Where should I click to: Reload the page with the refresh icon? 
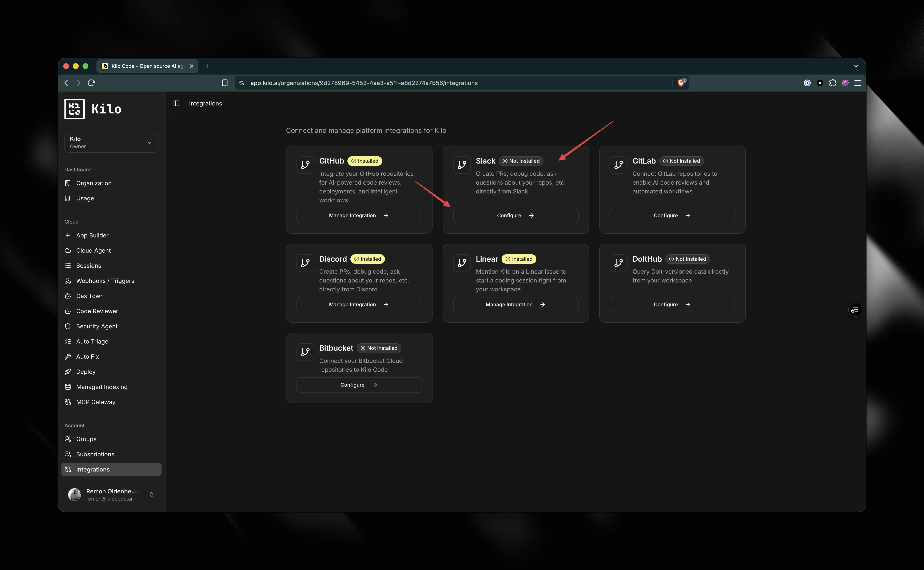pos(91,83)
